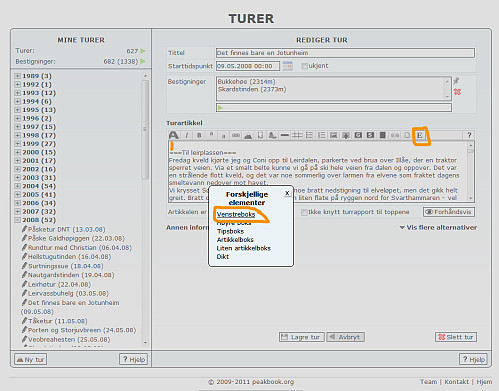This screenshot has height=391, width=499.
Task: Insert numbered list in article
Action: [x=321, y=135]
